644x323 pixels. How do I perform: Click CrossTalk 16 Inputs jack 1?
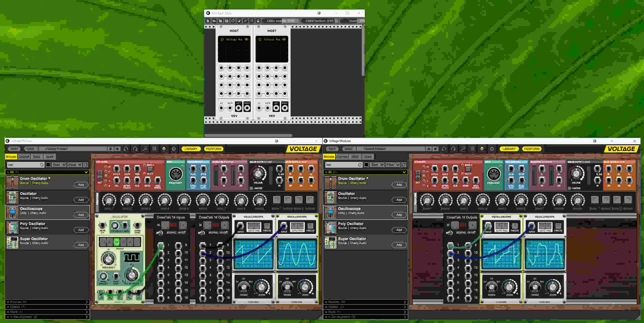pos(161,245)
